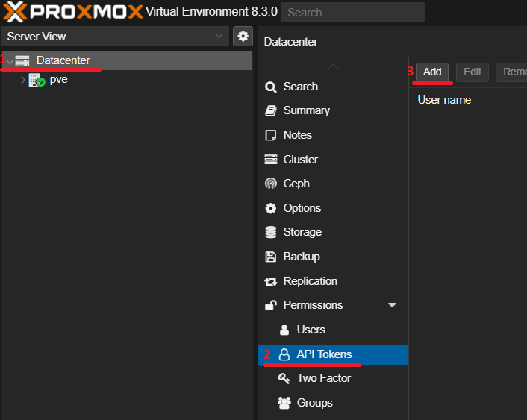Click the Permissions unlock icon

click(271, 305)
